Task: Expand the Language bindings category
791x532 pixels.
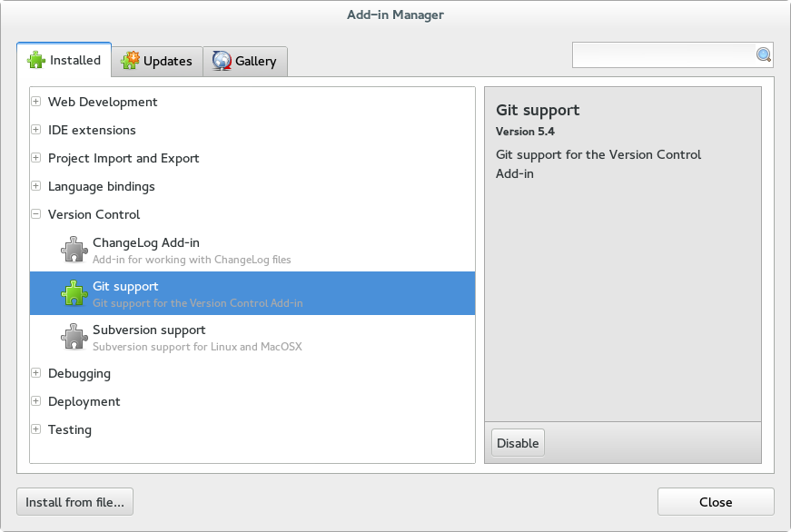Action: (x=35, y=186)
